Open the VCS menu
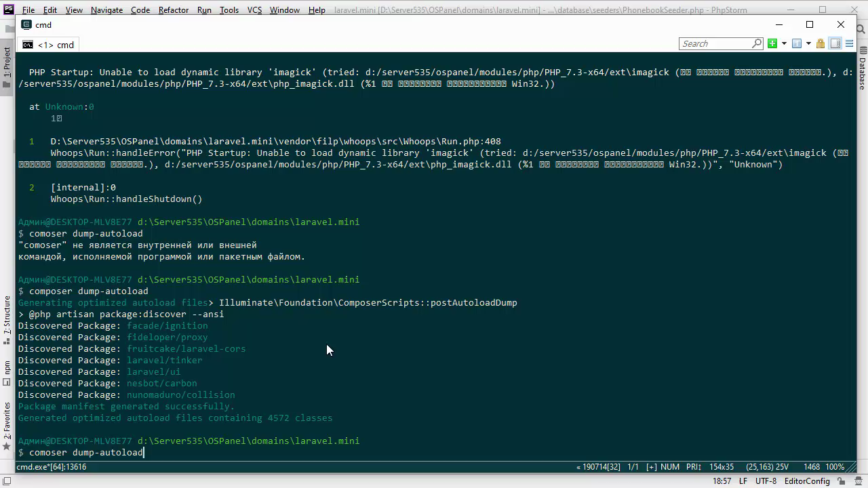This screenshot has width=868, height=488. click(x=254, y=10)
